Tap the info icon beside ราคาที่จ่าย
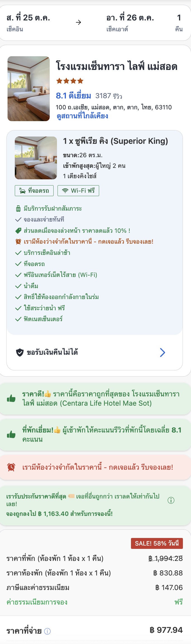The width and height of the screenshot is (191, 644). (x=47, y=631)
